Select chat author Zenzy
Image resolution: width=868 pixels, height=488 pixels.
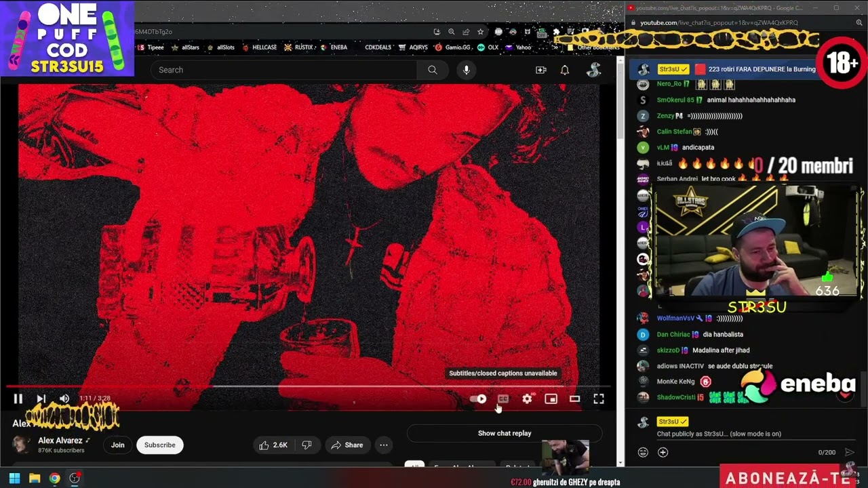665,116
